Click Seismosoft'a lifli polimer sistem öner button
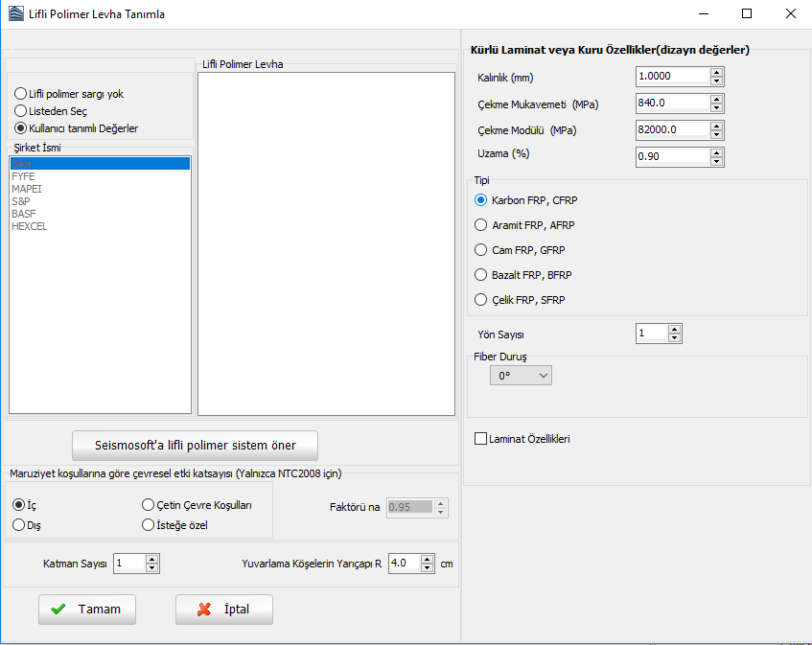The height and width of the screenshot is (645, 812). point(195,445)
